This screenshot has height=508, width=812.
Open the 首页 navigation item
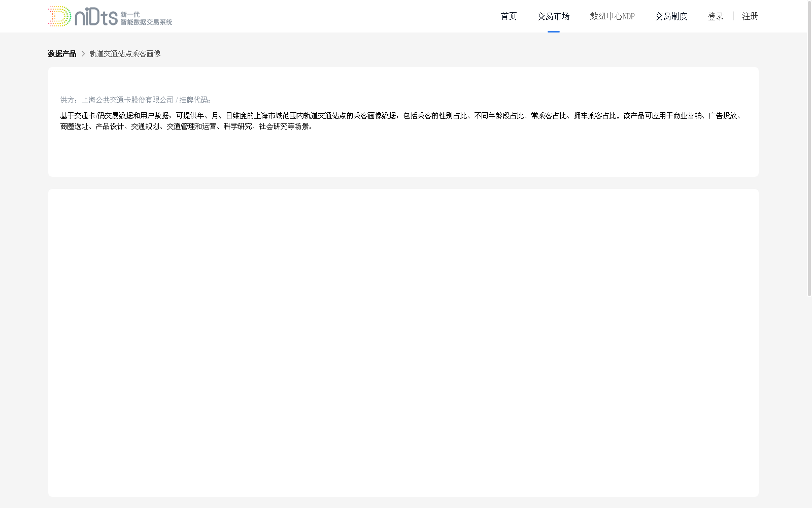509,16
